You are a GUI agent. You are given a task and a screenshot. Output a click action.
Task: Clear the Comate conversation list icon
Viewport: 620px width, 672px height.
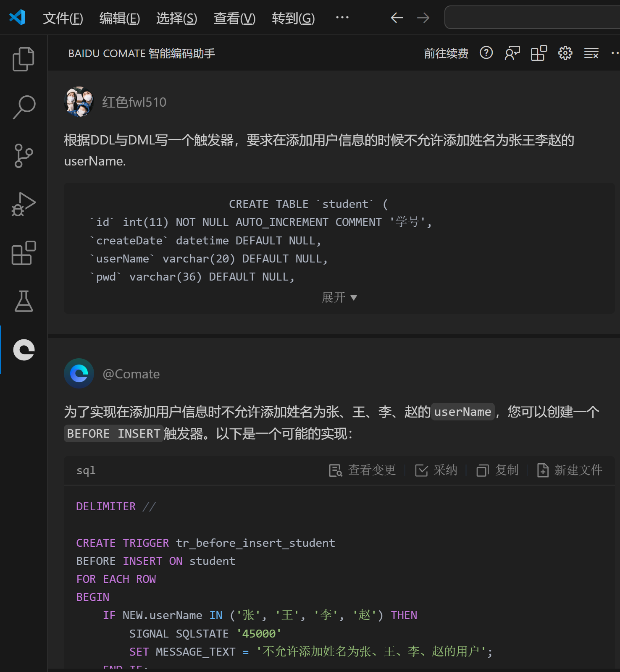(591, 53)
